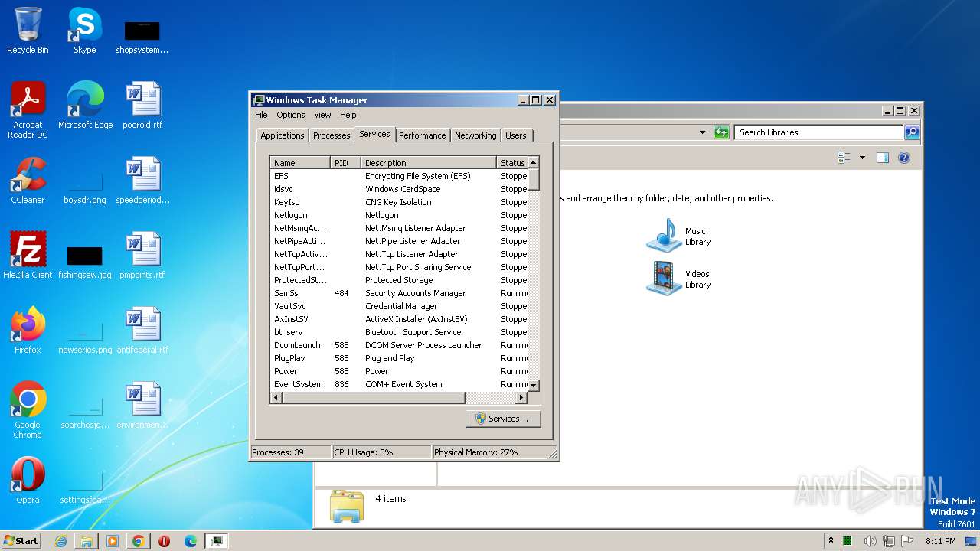Select the EventSystem service row
The image size is (980, 551).
(399, 384)
